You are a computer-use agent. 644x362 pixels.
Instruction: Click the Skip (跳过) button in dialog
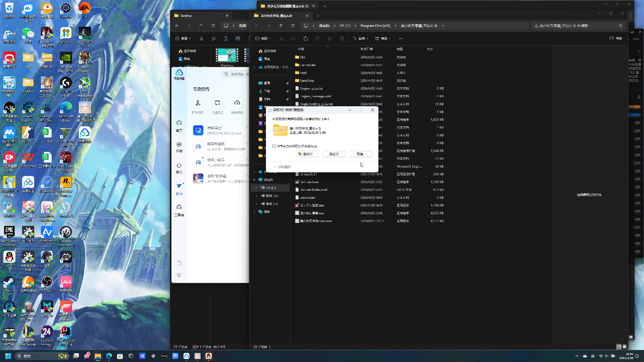(x=334, y=154)
